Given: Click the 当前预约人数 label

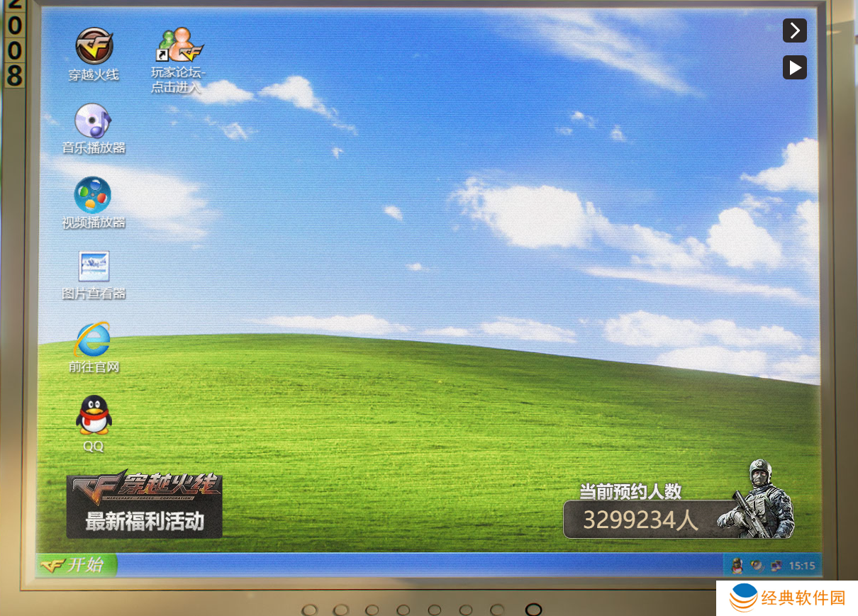Looking at the screenshot, I should (630, 491).
